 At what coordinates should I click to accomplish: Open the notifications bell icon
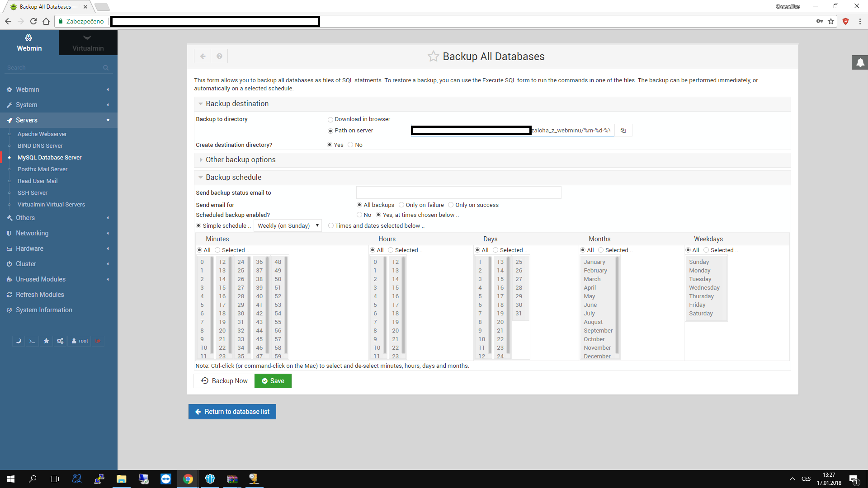[x=860, y=63]
